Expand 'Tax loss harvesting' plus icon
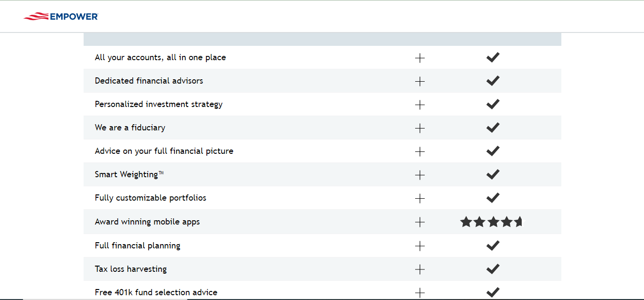The image size is (644, 300). click(419, 269)
